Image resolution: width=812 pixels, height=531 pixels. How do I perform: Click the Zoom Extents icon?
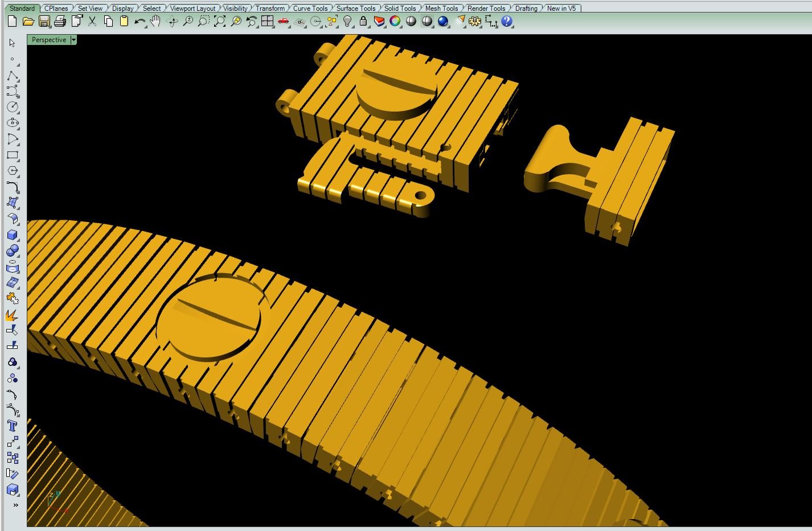point(219,22)
